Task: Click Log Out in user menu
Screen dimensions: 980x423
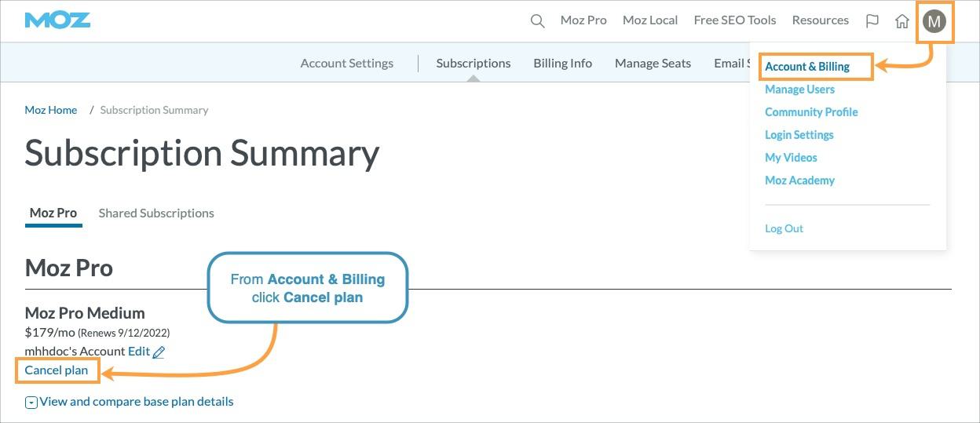Action: pyautogui.click(x=784, y=228)
